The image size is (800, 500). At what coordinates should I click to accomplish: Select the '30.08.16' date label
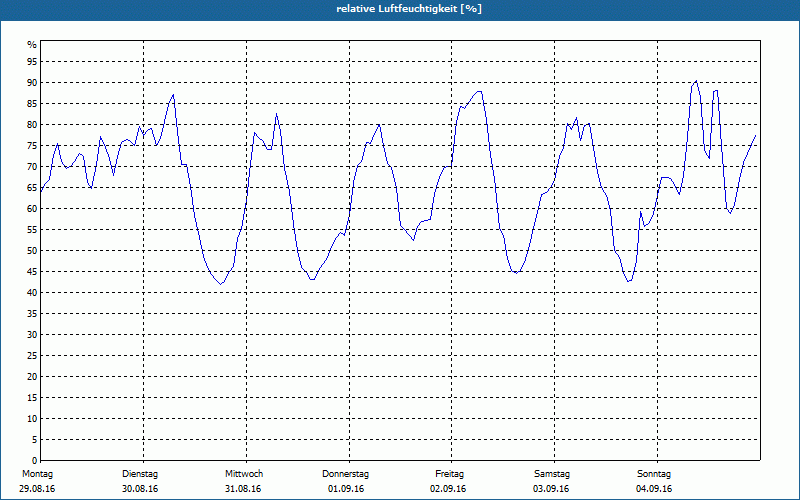click(x=140, y=489)
